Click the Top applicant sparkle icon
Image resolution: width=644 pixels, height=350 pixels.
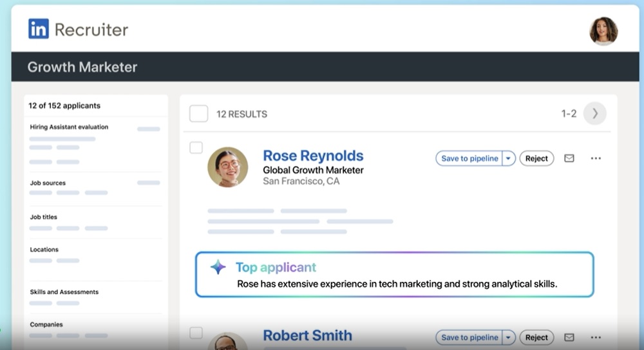point(218,267)
